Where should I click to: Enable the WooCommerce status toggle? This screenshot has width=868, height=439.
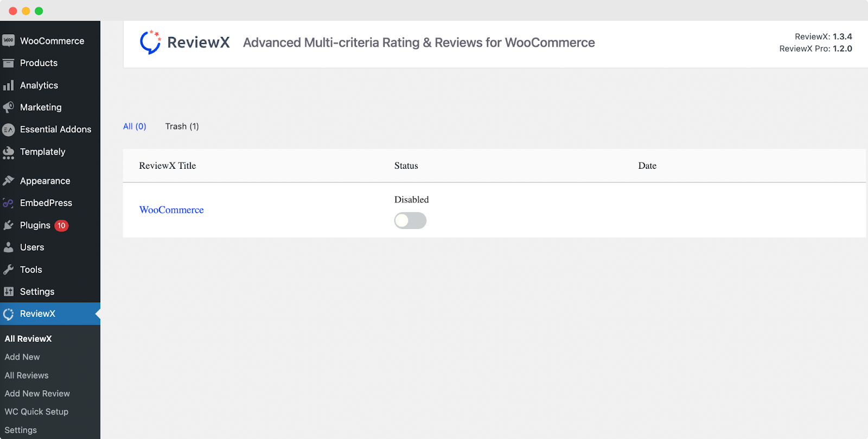pyautogui.click(x=410, y=220)
